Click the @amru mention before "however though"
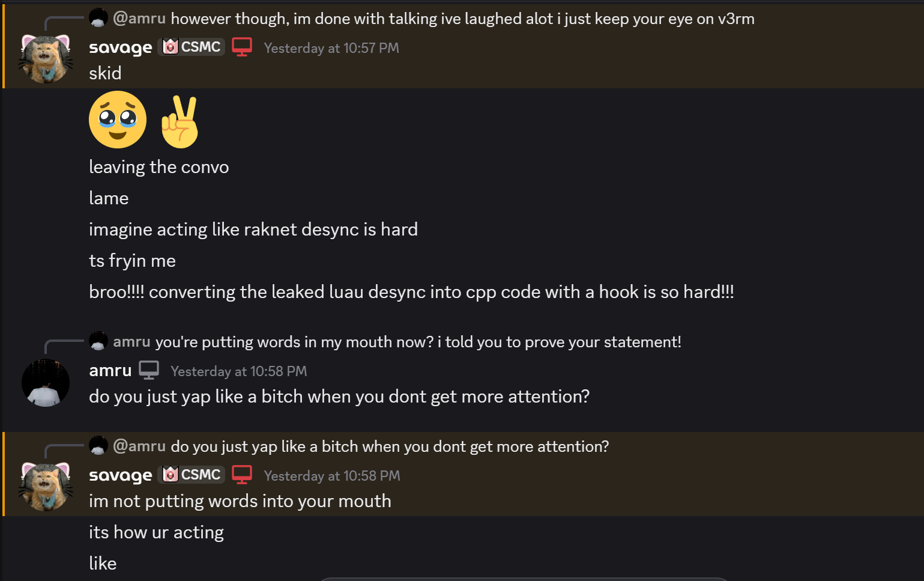924x581 pixels. point(139,19)
